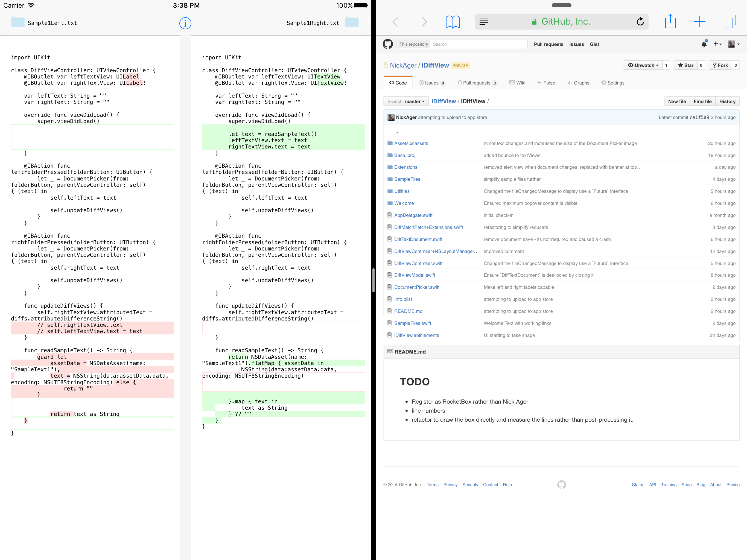This screenshot has width=747, height=560.
Task: Grab the split view divider handle
Action: click(373, 280)
